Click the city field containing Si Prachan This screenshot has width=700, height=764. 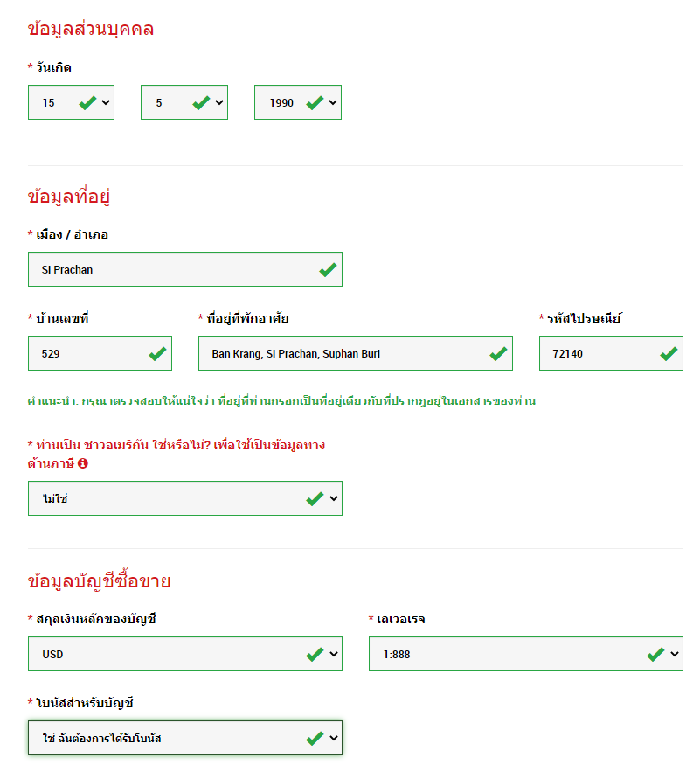coord(175,269)
